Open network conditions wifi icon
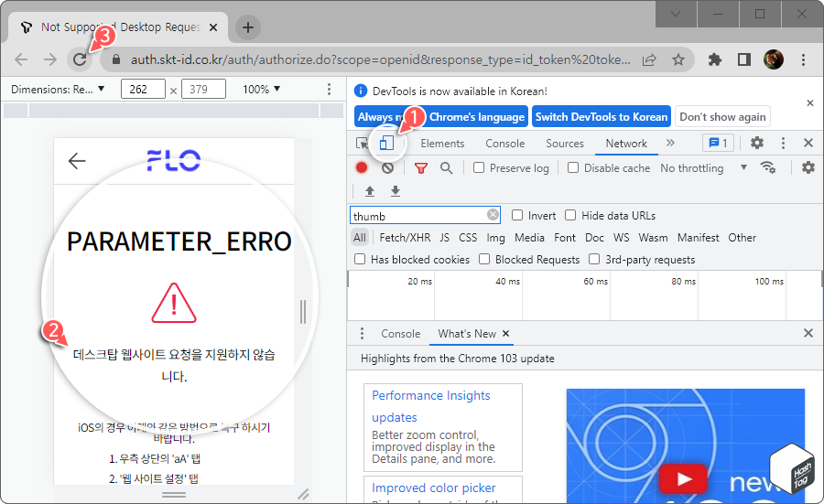 point(768,167)
